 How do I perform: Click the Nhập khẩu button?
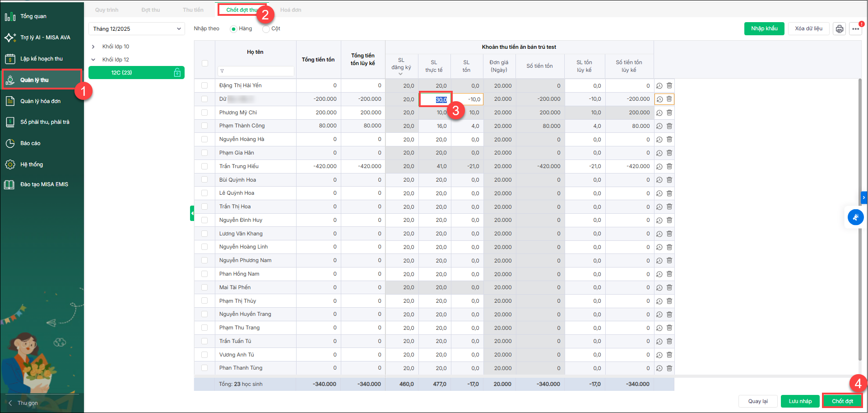pyautogui.click(x=764, y=28)
